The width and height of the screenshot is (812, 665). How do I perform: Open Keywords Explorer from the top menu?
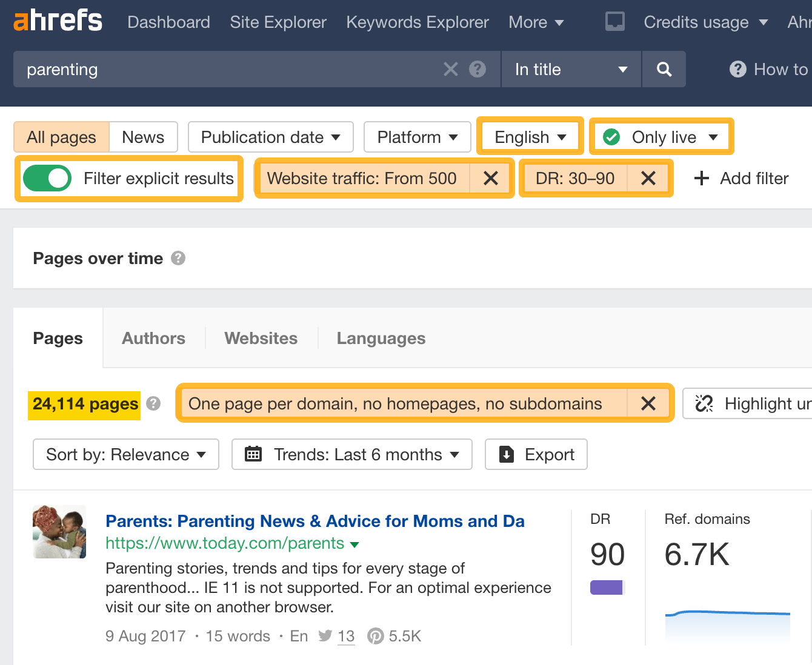(417, 22)
